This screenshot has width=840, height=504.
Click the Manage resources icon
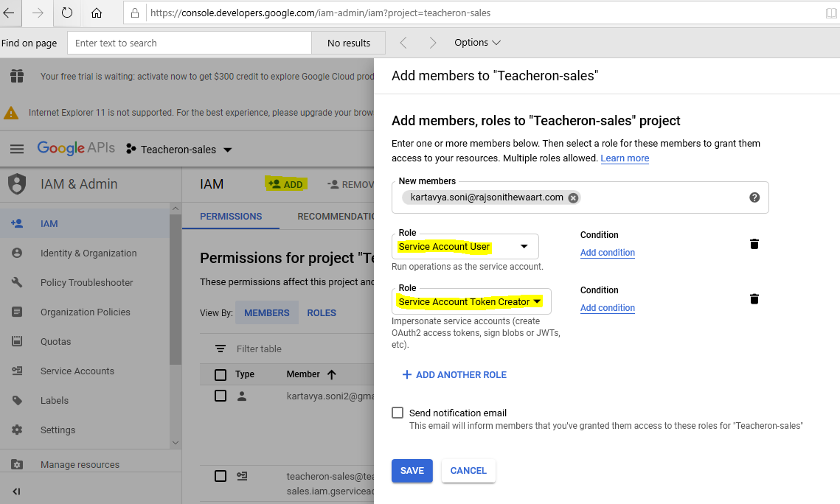[x=17, y=464]
